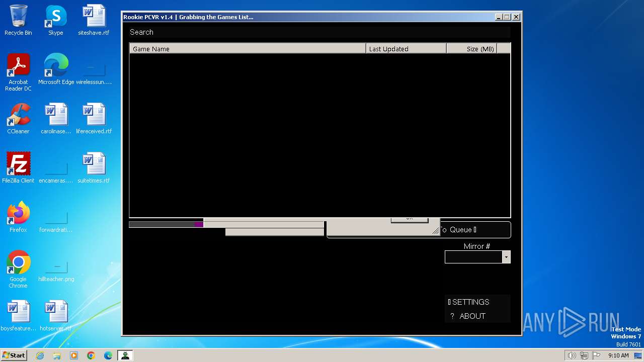Select the lifereceived.rtf document icon

[94, 119]
